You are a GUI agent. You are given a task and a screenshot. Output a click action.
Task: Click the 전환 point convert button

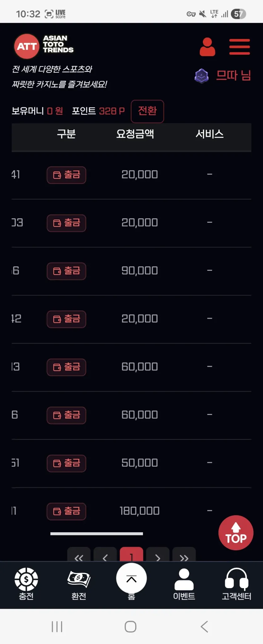click(x=147, y=111)
